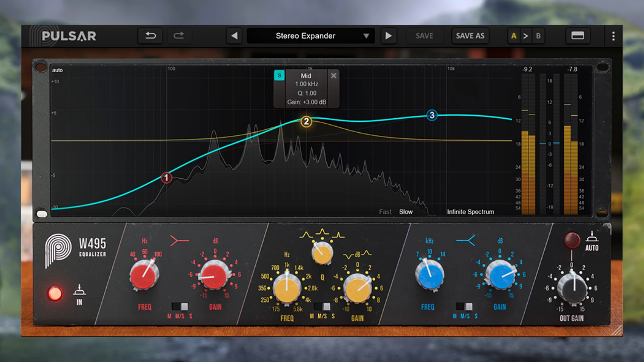644x362 pixels.
Task: Close the Mid band info popup
Action: click(x=333, y=75)
